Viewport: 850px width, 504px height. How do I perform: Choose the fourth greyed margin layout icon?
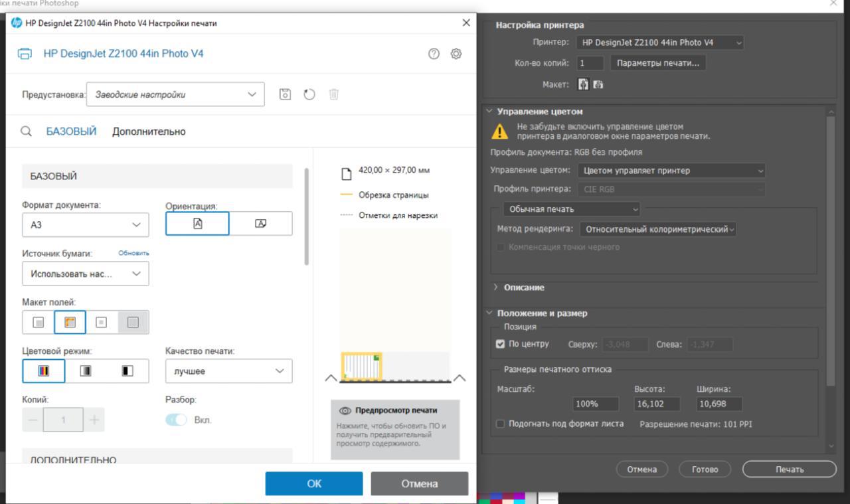click(133, 323)
